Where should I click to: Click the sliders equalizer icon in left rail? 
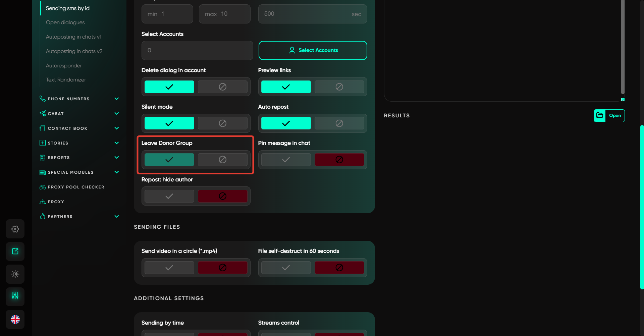(15, 296)
